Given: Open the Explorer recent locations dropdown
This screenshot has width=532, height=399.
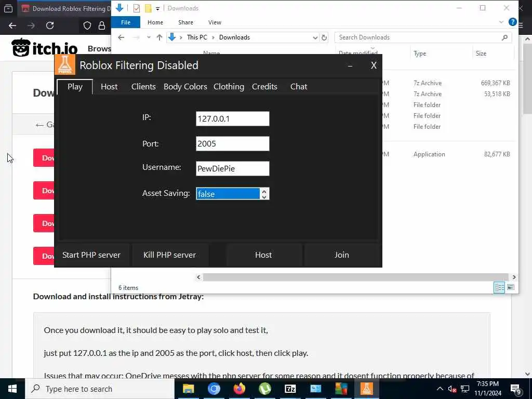Looking at the screenshot, I should [149, 37].
